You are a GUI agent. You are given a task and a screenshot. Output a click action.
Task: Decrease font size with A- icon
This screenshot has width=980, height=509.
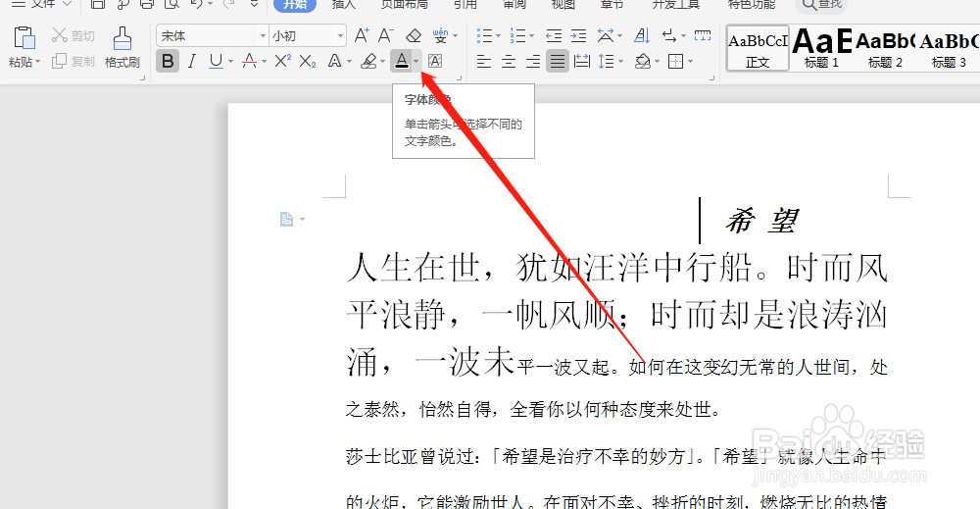tap(385, 35)
